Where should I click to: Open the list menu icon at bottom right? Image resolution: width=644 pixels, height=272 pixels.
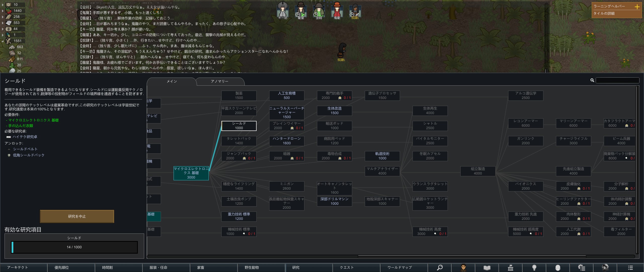click(x=630, y=267)
